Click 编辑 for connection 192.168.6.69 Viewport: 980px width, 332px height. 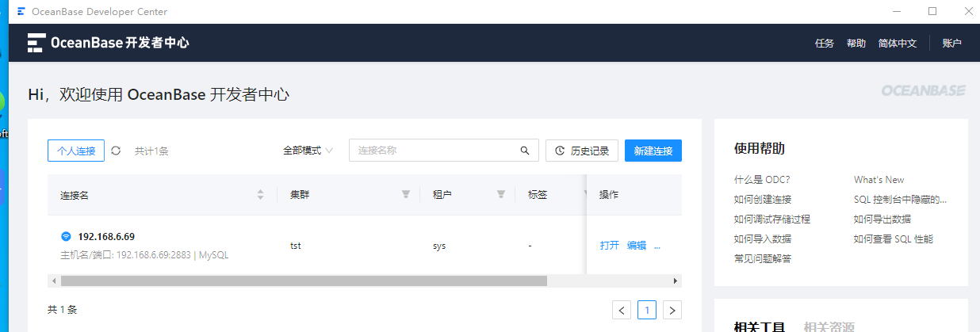pos(637,246)
